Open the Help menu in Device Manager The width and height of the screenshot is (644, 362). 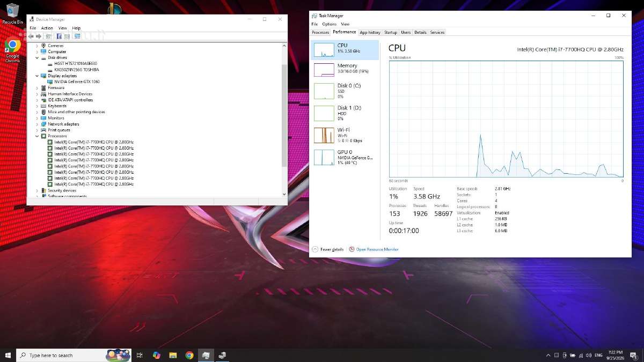pyautogui.click(x=76, y=28)
